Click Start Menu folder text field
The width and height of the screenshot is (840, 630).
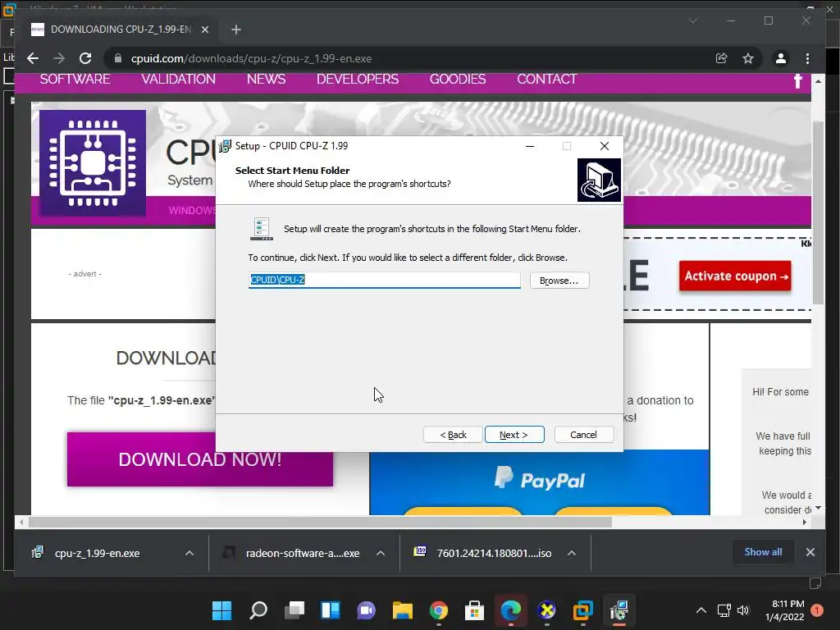pos(384,280)
